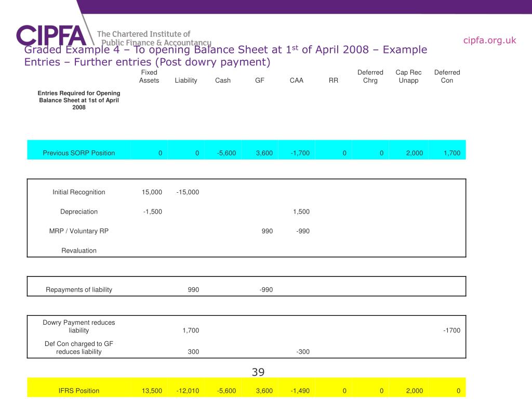Click the 'Fixed Assets' column header
The height and width of the screenshot is (399, 532).
[x=149, y=76]
